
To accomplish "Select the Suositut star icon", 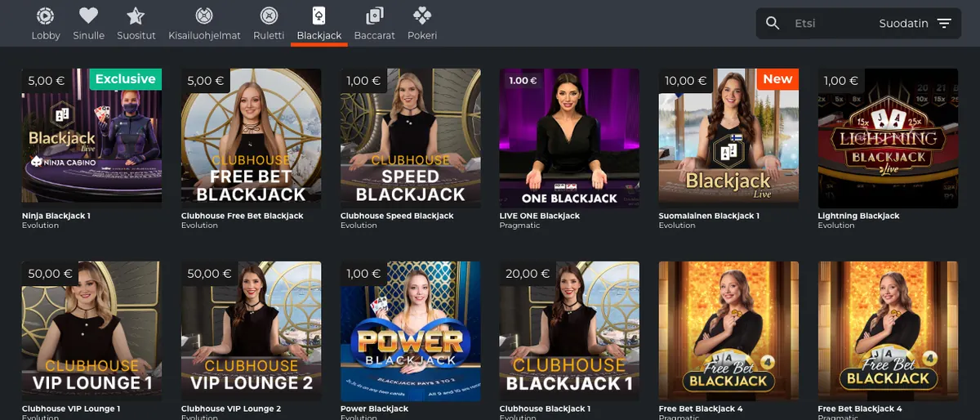I will [x=136, y=16].
